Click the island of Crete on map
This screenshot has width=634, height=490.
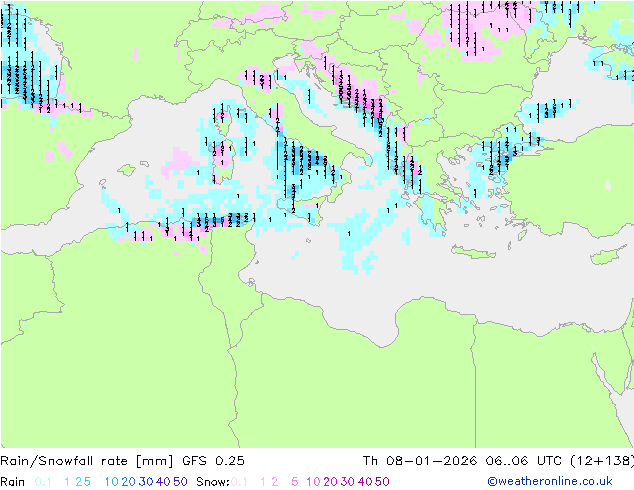point(473,253)
